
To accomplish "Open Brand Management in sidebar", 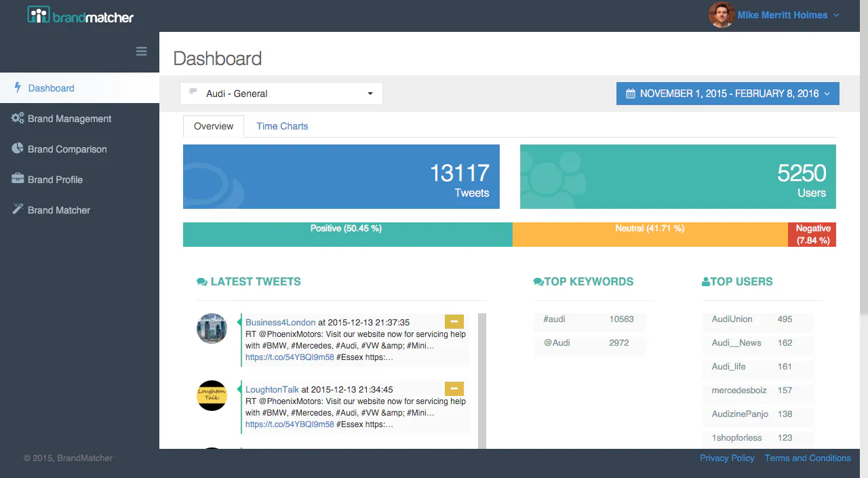I will tap(79, 119).
